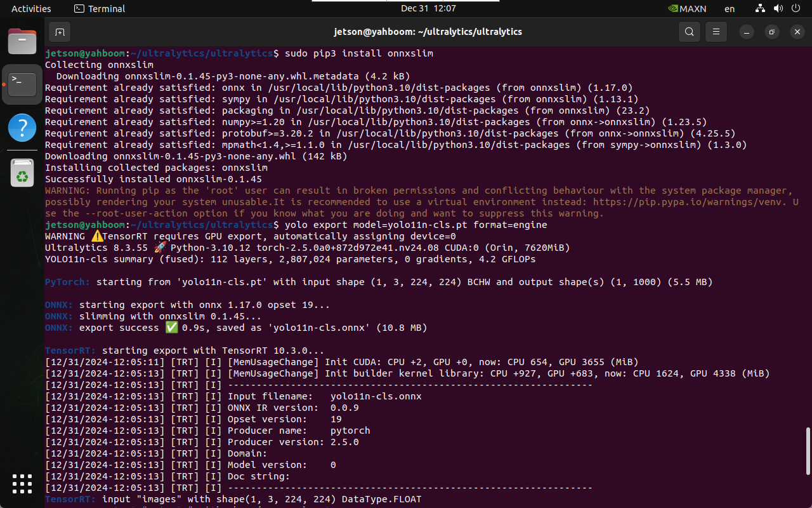Show Applications grid in the dock
This screenshot has width=812, height=508.
22,484
